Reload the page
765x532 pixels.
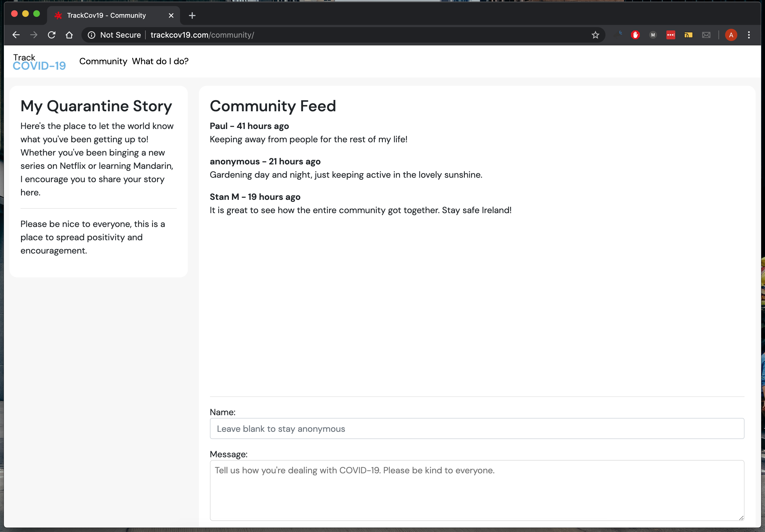point(52,35)
